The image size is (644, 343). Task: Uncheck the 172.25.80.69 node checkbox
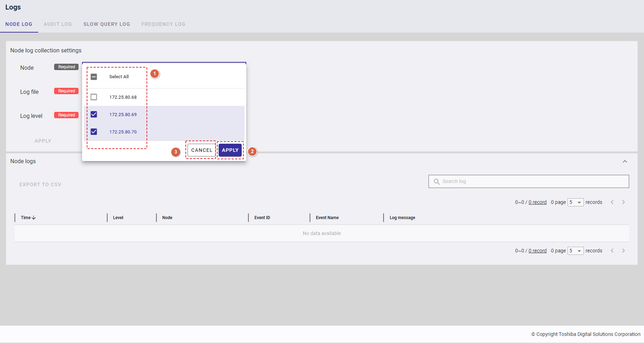(x=94, y=114)
